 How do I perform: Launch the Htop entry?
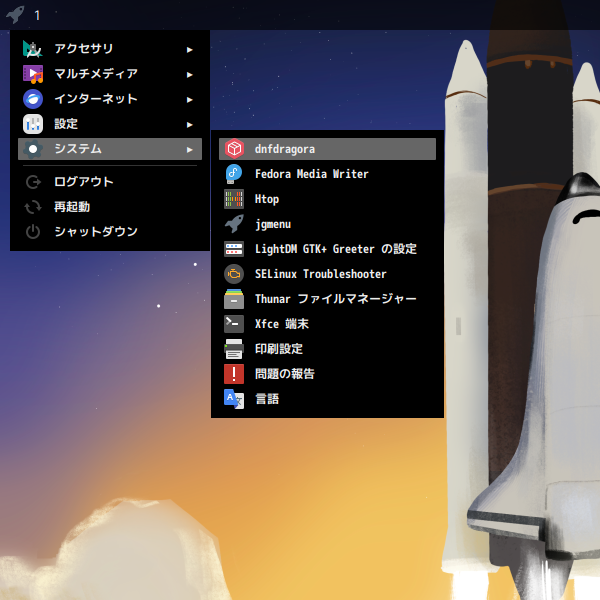[327, 199]
